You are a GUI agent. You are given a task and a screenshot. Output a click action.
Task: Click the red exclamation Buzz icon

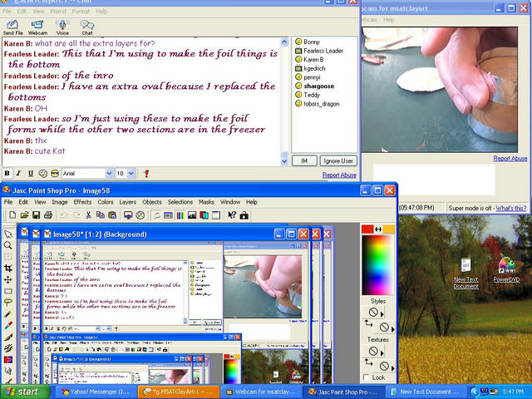[x=146, y=174]
